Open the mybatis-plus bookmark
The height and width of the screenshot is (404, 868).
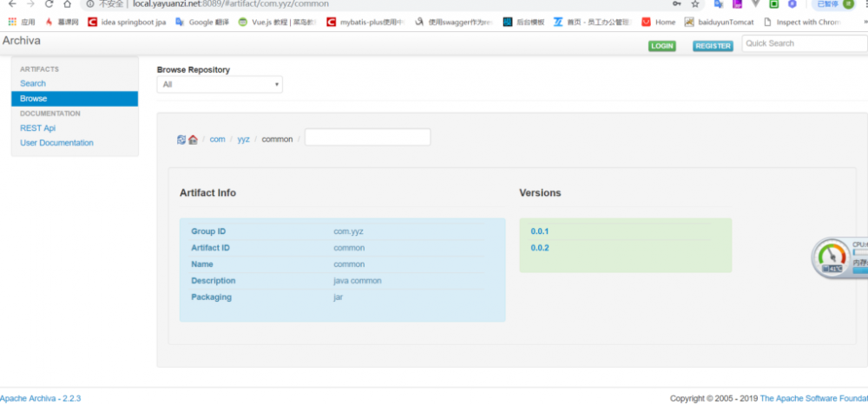point(366,22)
